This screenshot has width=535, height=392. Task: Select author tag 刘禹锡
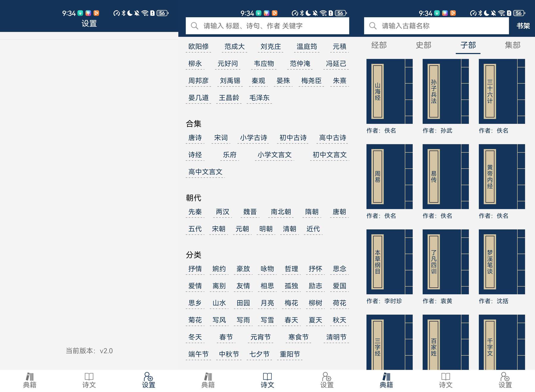point(230,81)
